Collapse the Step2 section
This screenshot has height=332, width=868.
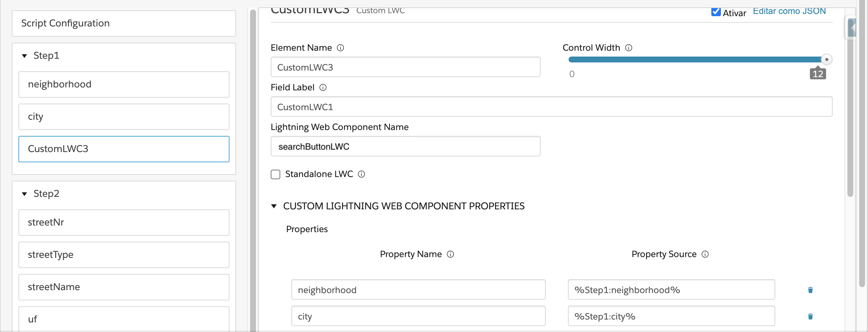coord(25,194)
